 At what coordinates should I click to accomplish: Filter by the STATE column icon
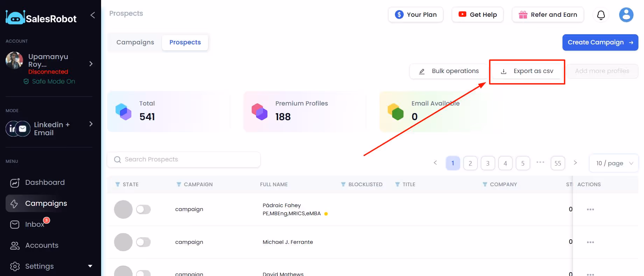pyautogui.click(x=118, y=184)
